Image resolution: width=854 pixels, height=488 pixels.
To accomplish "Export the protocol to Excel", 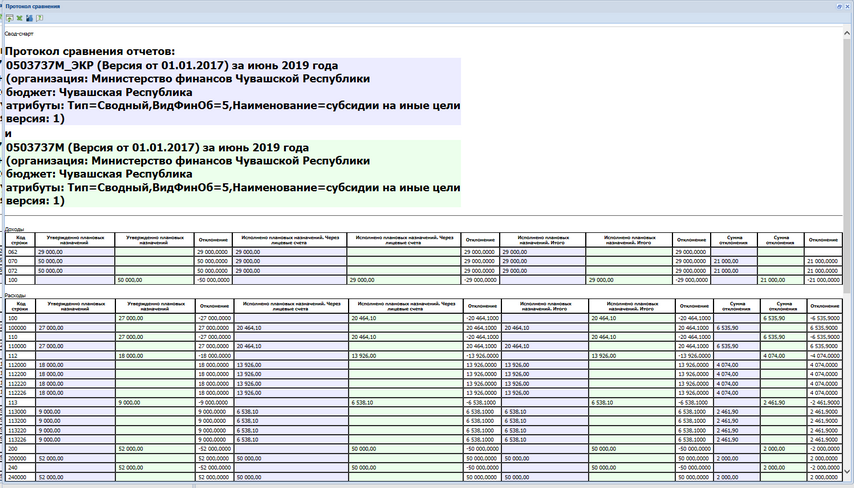I will [20, 18].
